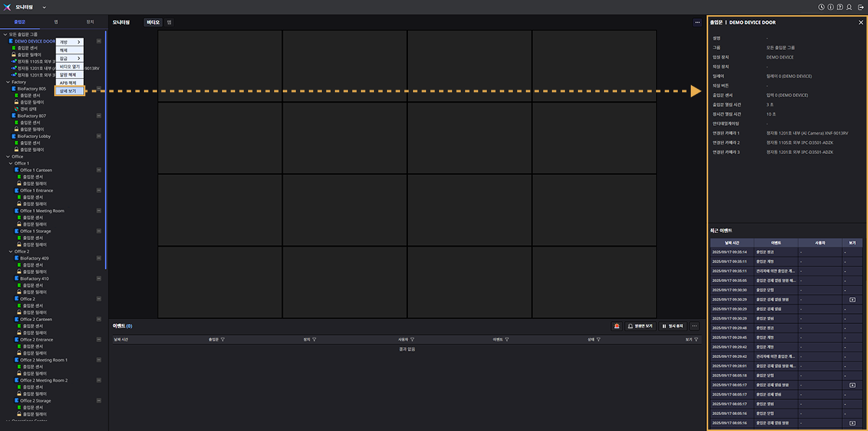Toggle the 일시 중지 pause button
Viewport: 868px width, 431px height.
pos(673,326)
